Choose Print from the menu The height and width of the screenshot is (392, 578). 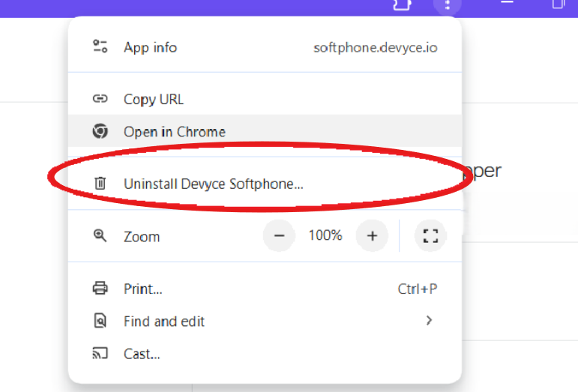click(x=265, y=289)
